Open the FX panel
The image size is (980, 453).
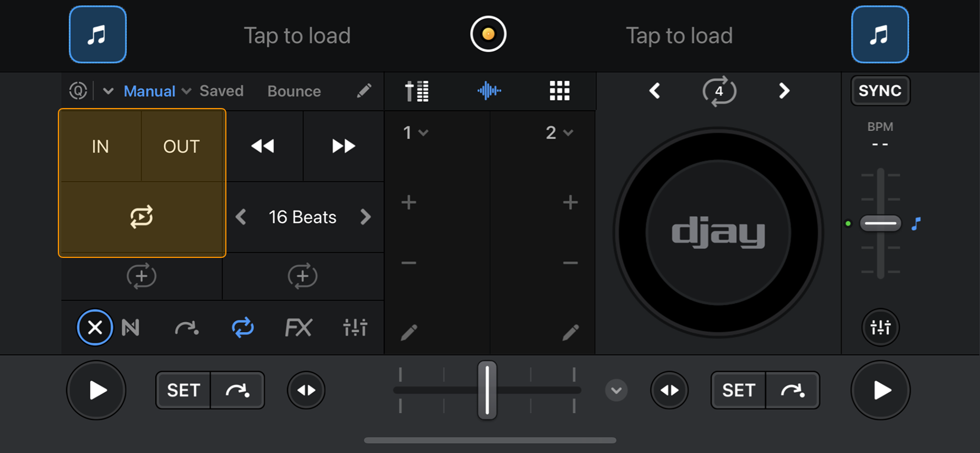click(x=299, y=328)
